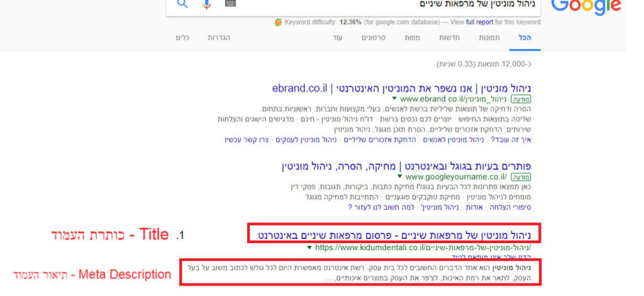Viewport: 644px width, 296px height.
Task: Open the ebrand.co.il ad title link
Action: pos(402,88)
